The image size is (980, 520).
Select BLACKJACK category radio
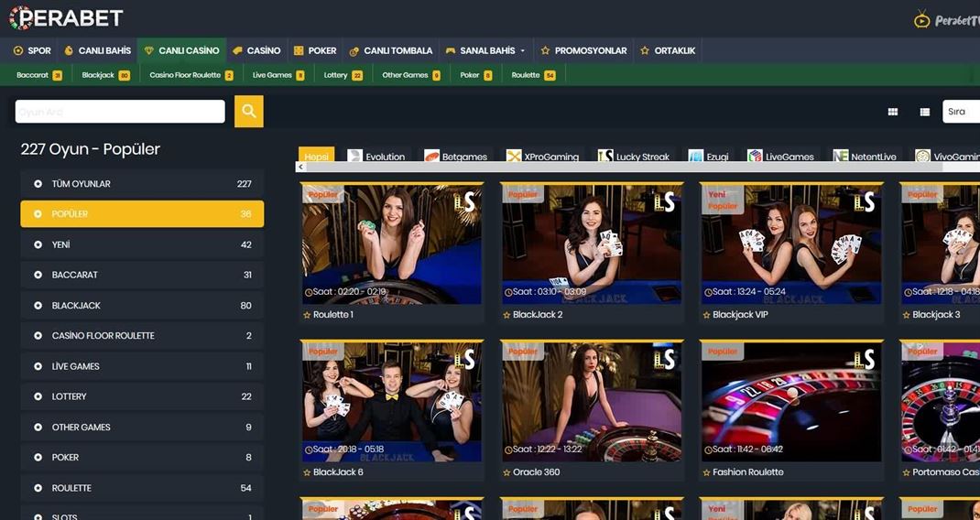coord(38,306)
